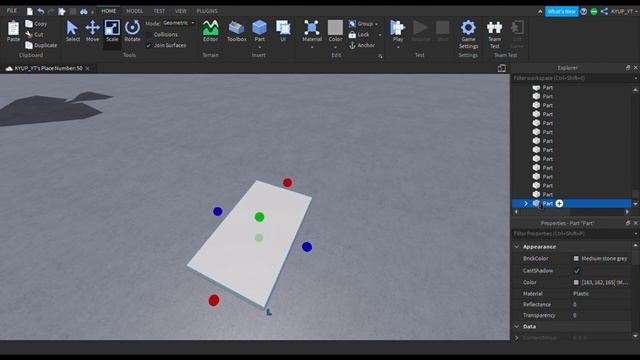Click the plus icon on selected Part
Viewport: 640px width, 360px height.
coord(559,203)
